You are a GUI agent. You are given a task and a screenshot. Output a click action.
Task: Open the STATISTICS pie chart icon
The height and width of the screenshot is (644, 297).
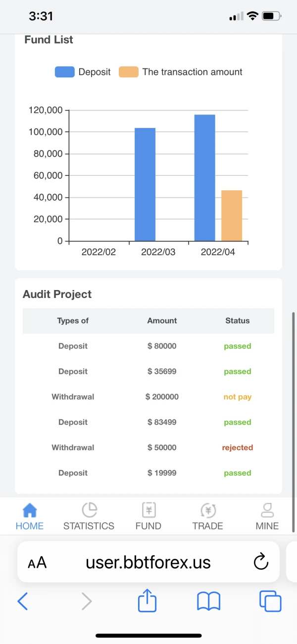click(x=89, y=510)
